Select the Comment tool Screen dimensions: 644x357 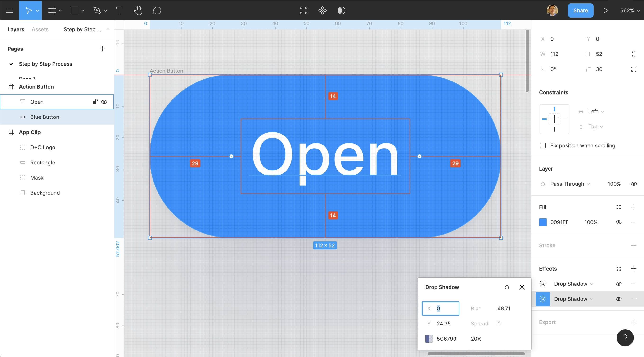[157, 10]
